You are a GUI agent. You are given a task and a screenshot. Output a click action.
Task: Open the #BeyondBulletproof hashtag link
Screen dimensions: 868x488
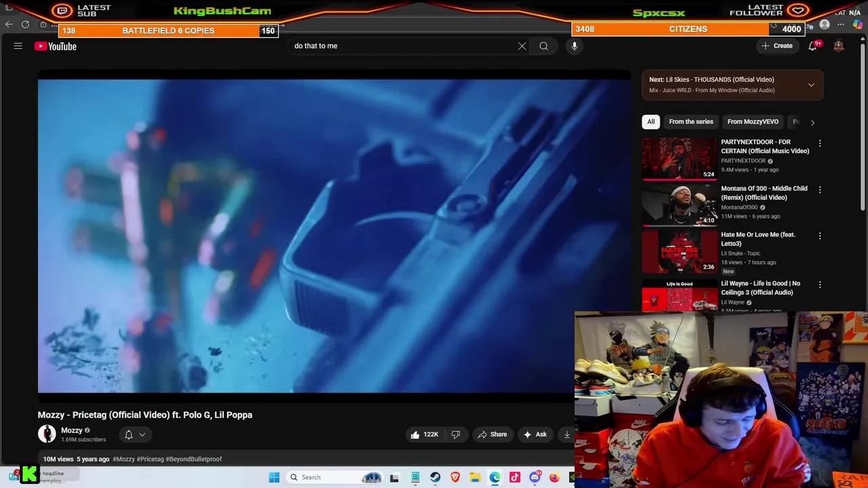point(194,459)
